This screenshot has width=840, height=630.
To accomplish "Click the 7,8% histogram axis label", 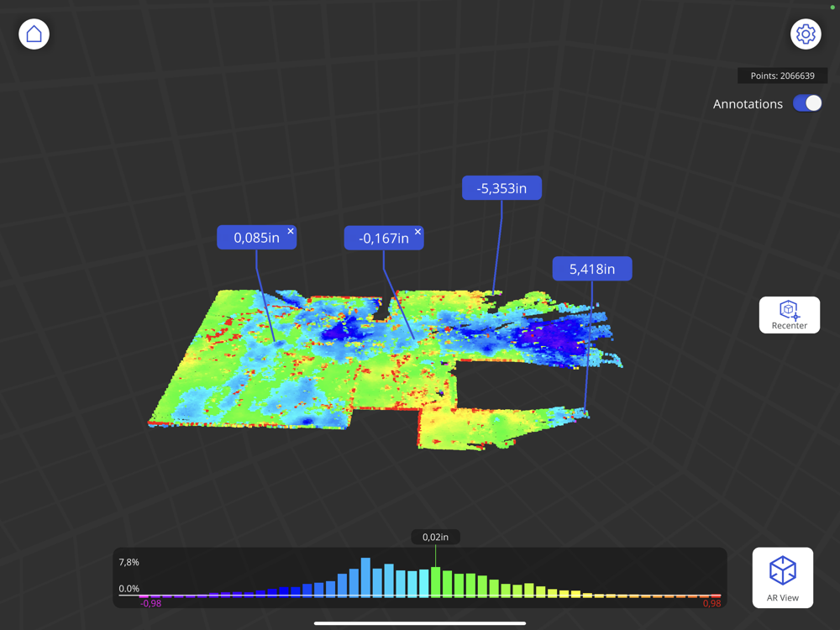I will coord(129,562).
